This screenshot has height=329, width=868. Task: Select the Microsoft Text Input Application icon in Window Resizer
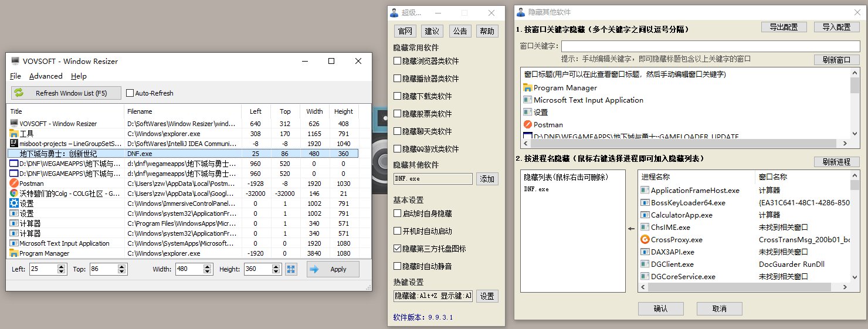[14, 243]
